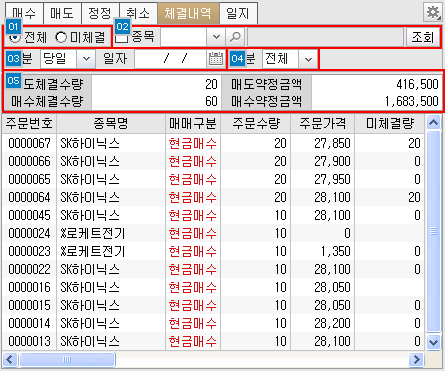Click the horizontal scrollbar left arrow
This screenshot has height=371, width=445.
coord(9,359)
